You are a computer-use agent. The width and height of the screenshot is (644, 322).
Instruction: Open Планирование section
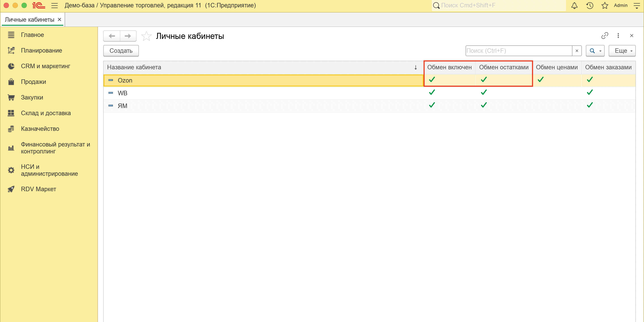pyautogui.click(x=42, y=51)
